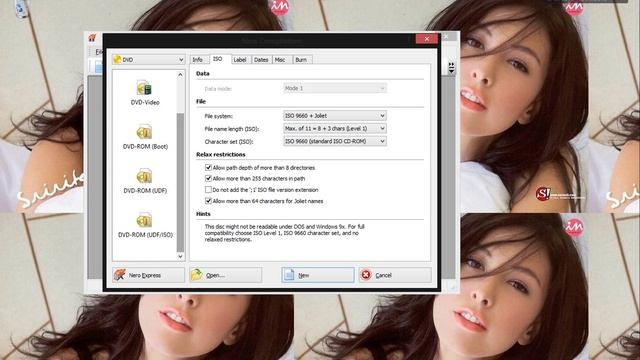
Task: Click the Nero Express button
Action: (149, 275)
